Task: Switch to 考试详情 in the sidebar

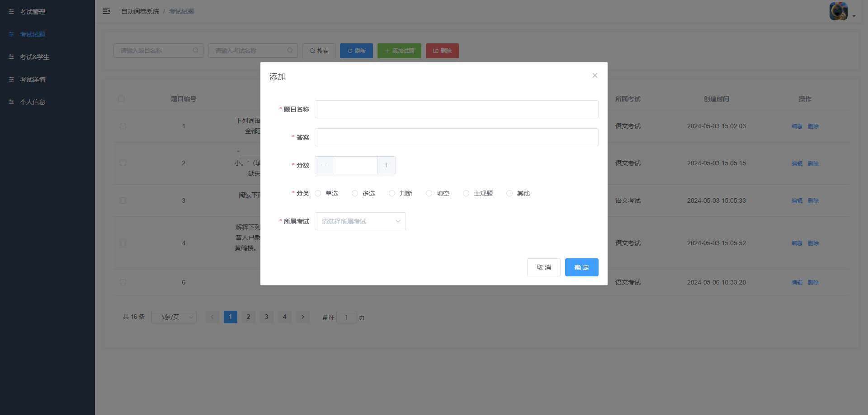Action: (x=33, y=79)
